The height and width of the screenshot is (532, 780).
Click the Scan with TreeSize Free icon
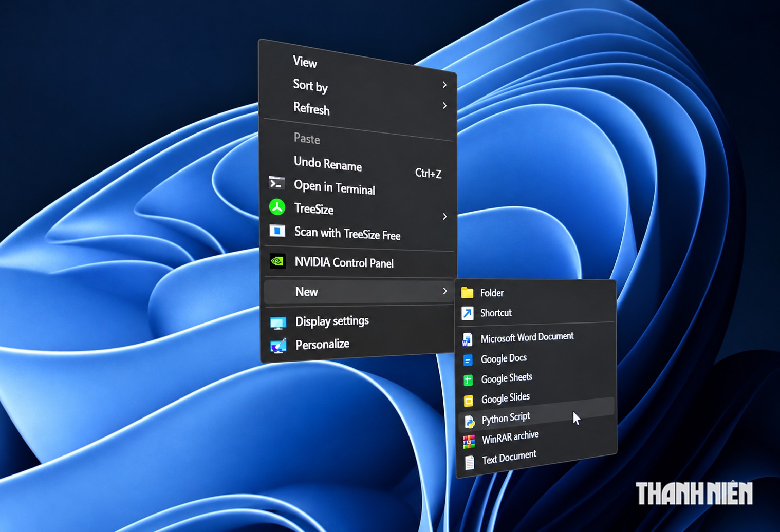point(277,231)
